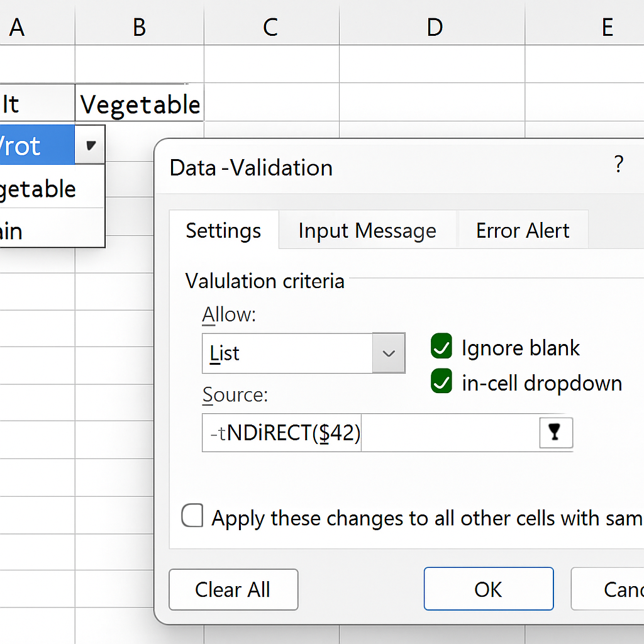Open the Allow criteria dropdown

click(388, 353)
